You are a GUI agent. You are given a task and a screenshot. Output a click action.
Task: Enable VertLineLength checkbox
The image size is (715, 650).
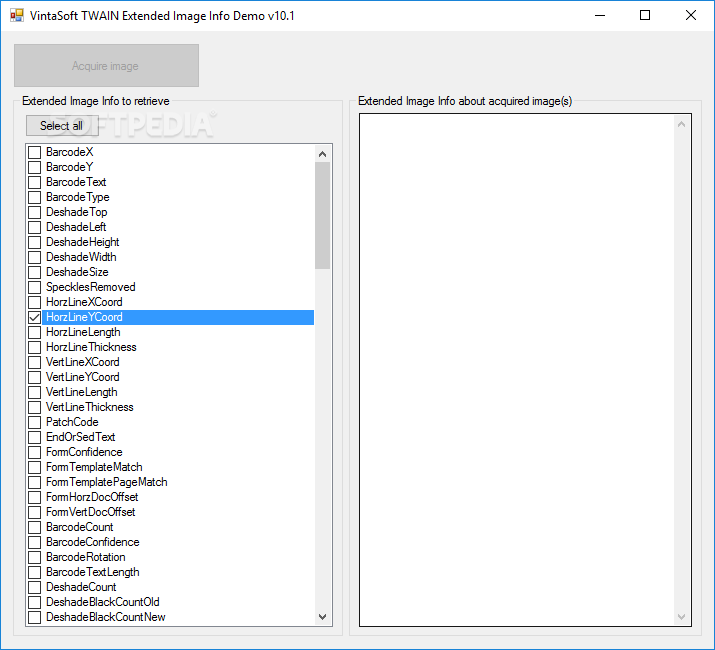[x=35, y=392]
